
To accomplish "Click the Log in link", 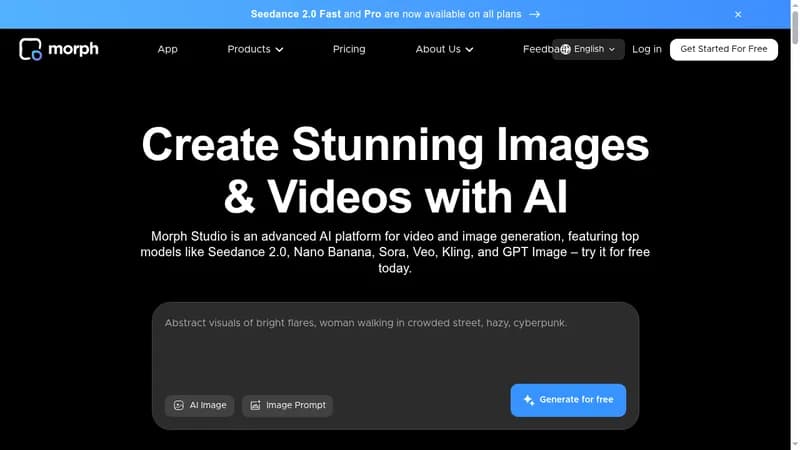I will 646,49.
